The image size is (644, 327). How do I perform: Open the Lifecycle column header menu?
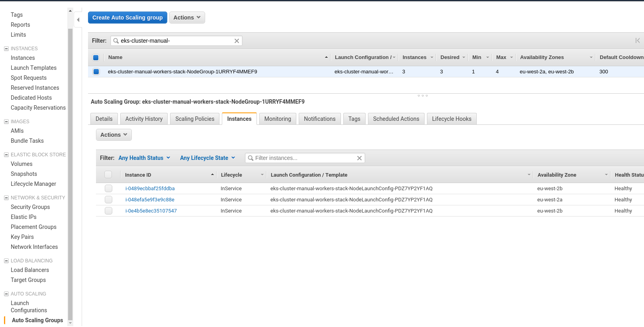[x=262, y=175]
